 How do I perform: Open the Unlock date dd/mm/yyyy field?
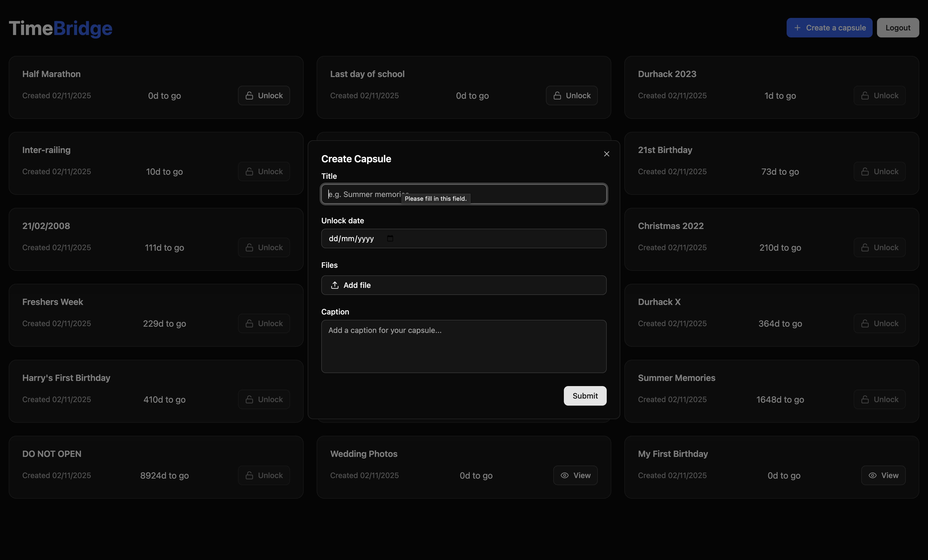point(351,239)
